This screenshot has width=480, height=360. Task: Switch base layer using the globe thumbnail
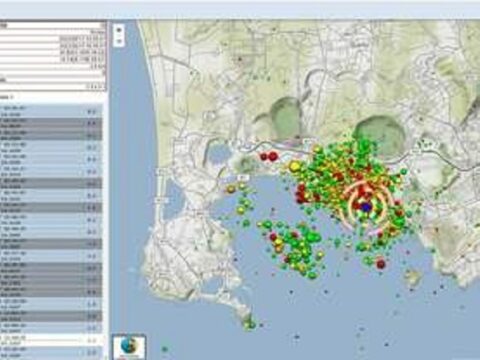(129, 346)
